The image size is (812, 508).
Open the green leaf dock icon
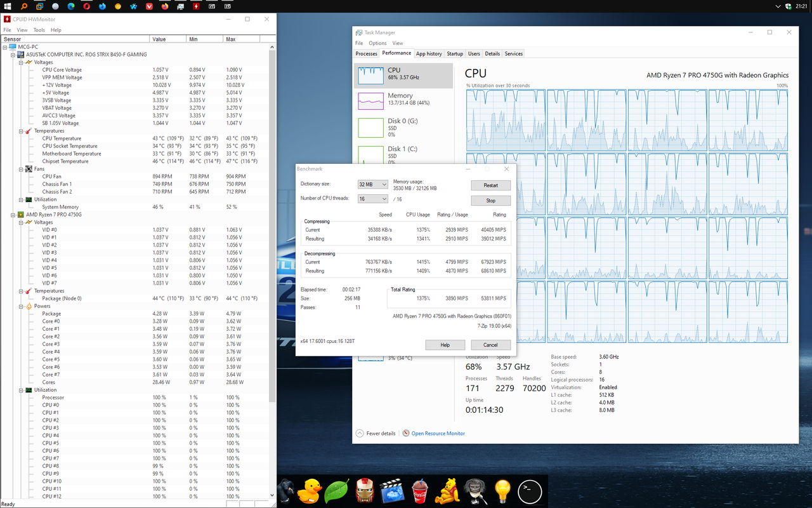click(337, 491)
